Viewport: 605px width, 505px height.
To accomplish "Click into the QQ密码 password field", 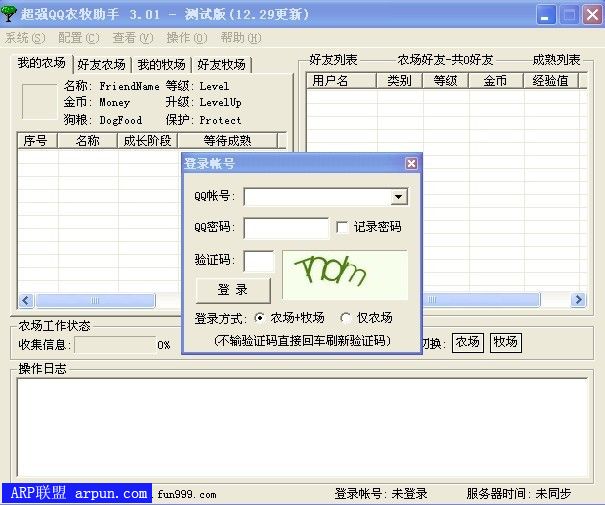I will (x=286, y=228).
